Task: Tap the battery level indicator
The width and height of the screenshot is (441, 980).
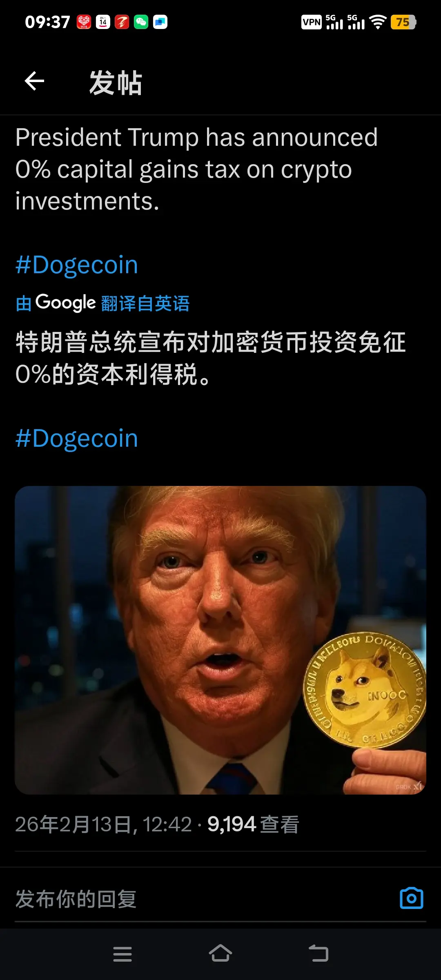Action: click(x=403, y=22)
